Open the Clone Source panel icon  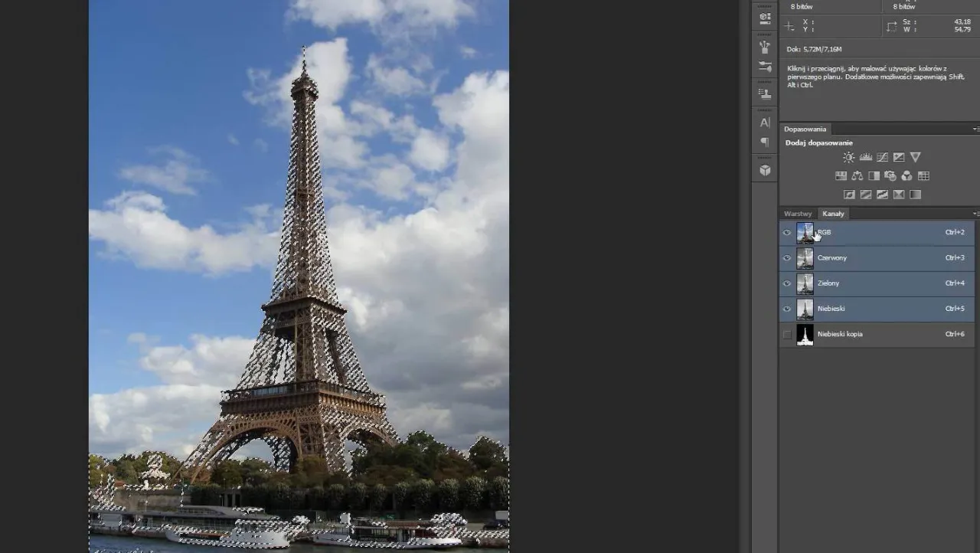tap(764, 93)
